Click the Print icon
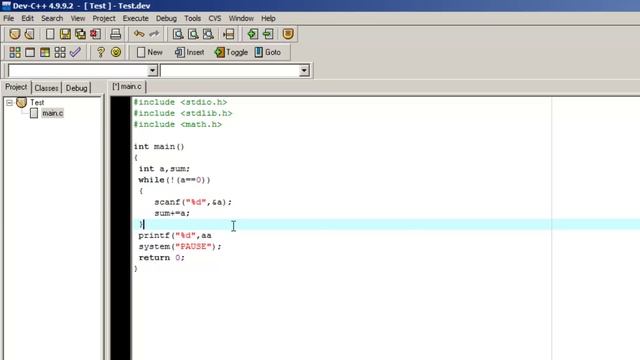Viewport: 640px width, 360px height. 116,34
